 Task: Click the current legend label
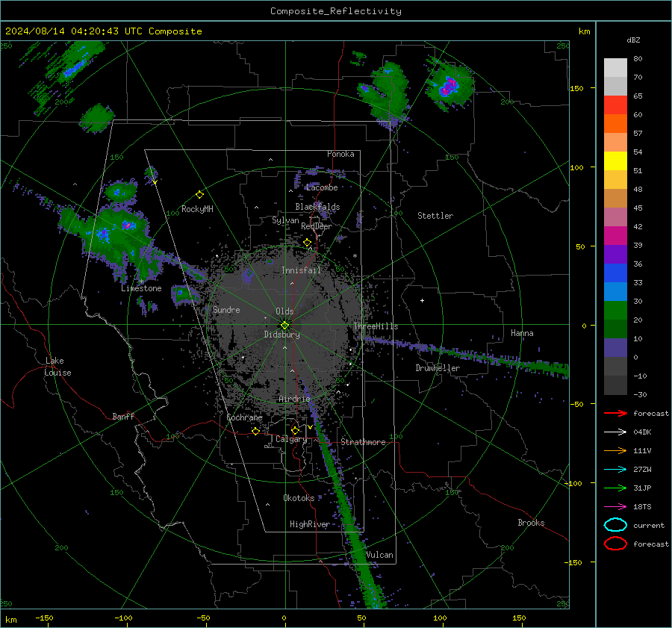coord(649,525)
